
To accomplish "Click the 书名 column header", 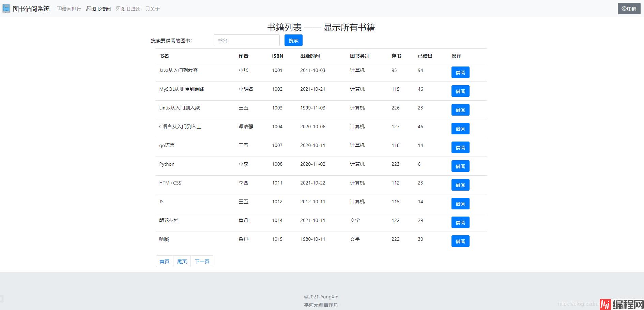I will point(164,56).
